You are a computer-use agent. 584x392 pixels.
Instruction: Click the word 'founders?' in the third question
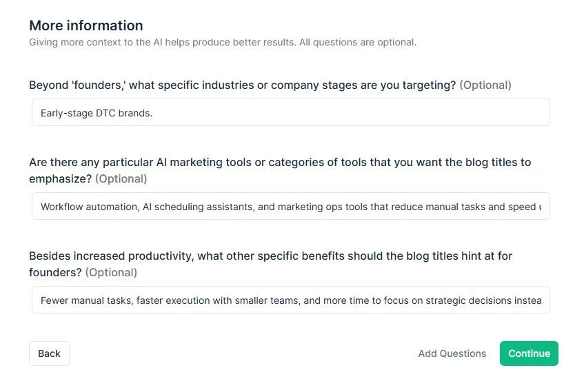[55, 272]
